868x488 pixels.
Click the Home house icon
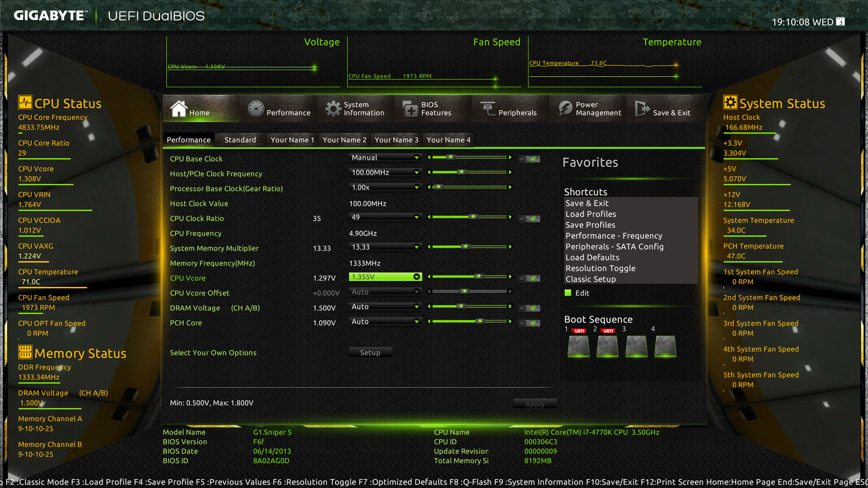(179, 109)
